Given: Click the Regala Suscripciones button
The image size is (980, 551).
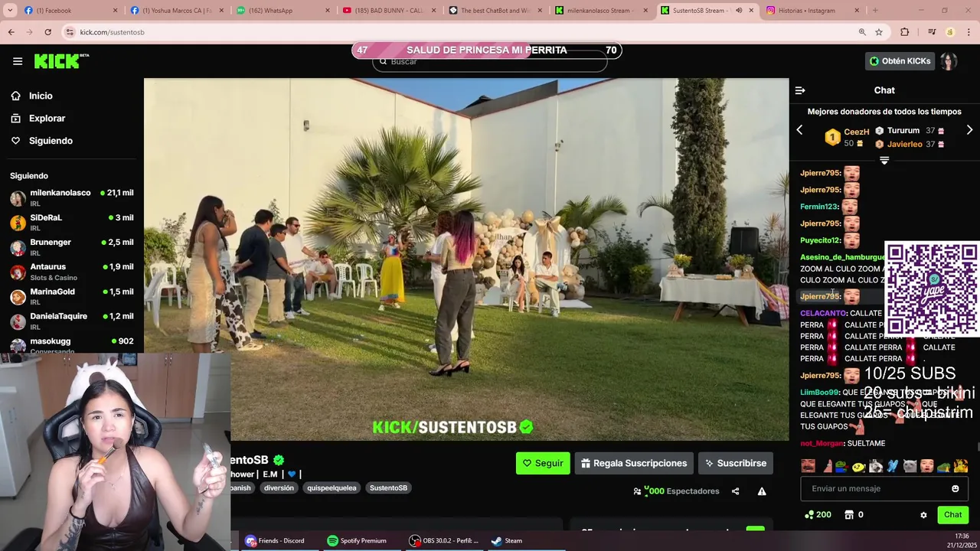Looking at the screenshot, I should click(634, 463).
